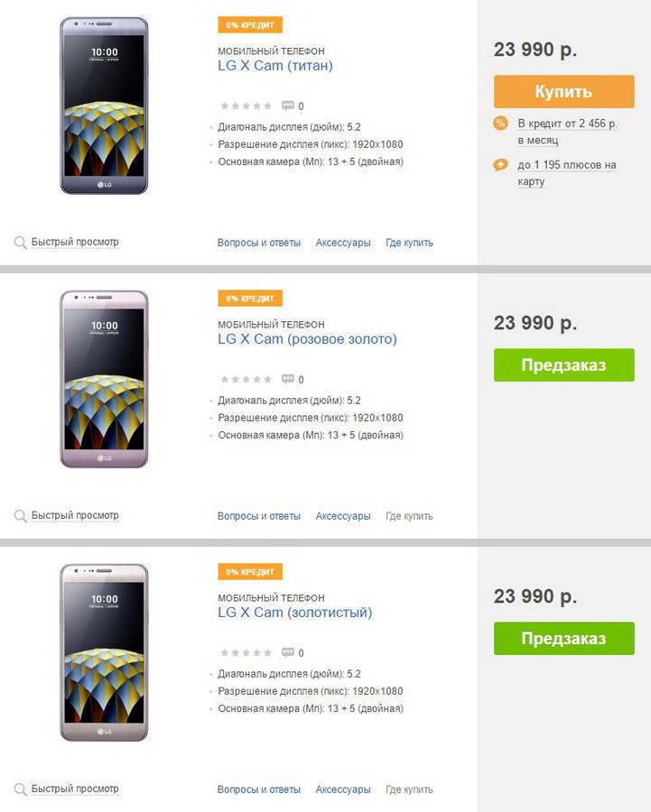Buy LG X Cam титан with Купить
651x812 pixels.
[x=564, y=92]
